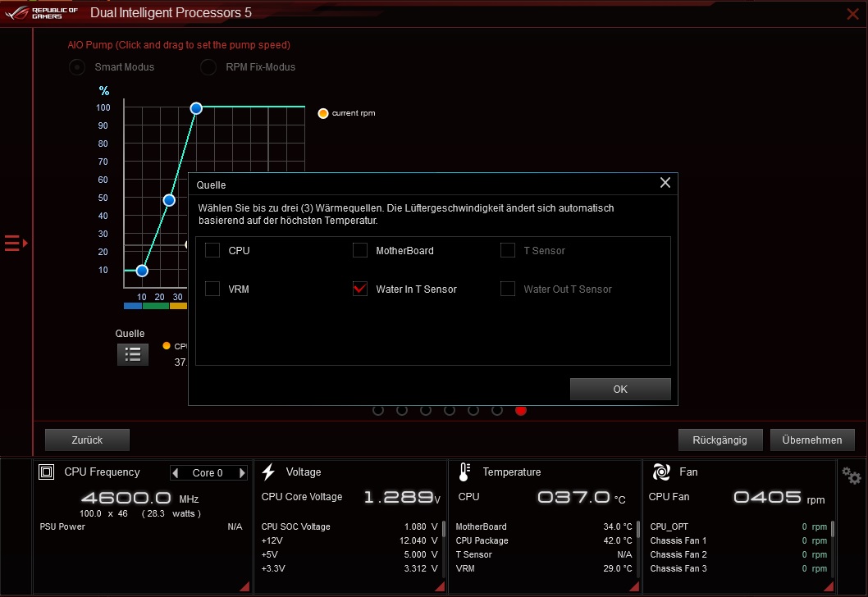Click the blue temperature zone swatch
868x597 pixels.
point(133,305)
